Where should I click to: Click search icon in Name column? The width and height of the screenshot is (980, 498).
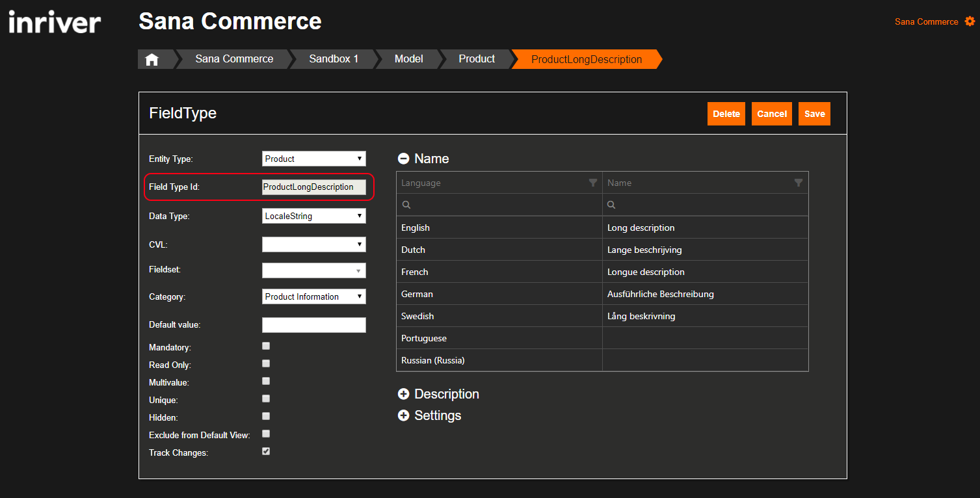pyautogui.click(x=612, y=205)
